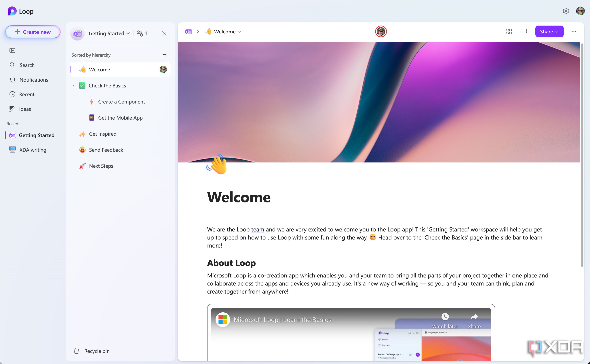Open the Create a Component page
The height and width of the screenshot is (364, 590).
click(x=121, y=102)
